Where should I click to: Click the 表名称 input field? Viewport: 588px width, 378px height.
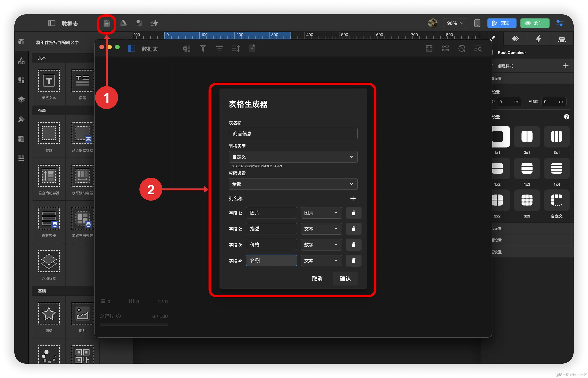click(293, 134)
